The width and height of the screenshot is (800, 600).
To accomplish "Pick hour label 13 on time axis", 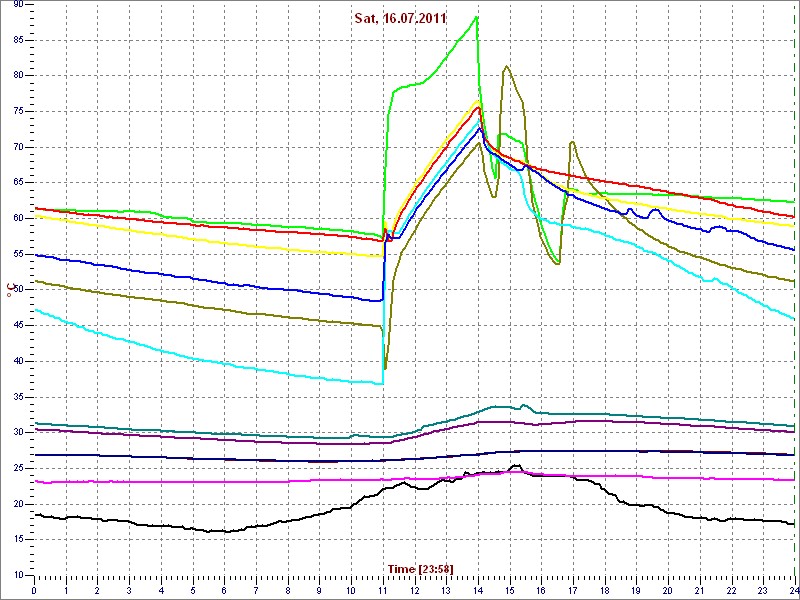I will point(446,589).
